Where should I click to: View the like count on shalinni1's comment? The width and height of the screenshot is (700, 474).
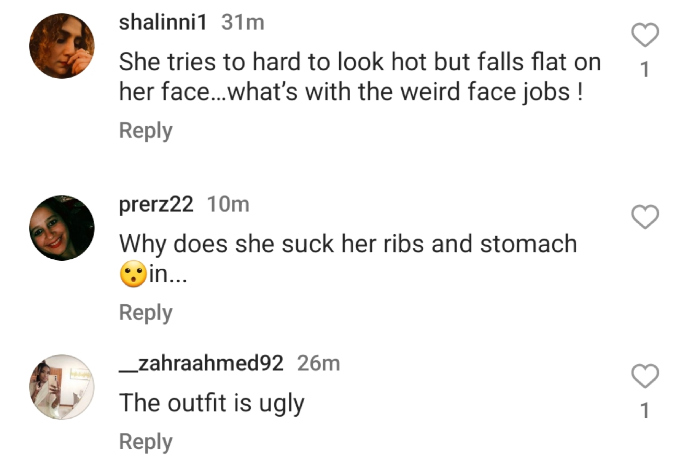(x=646, y=70)
